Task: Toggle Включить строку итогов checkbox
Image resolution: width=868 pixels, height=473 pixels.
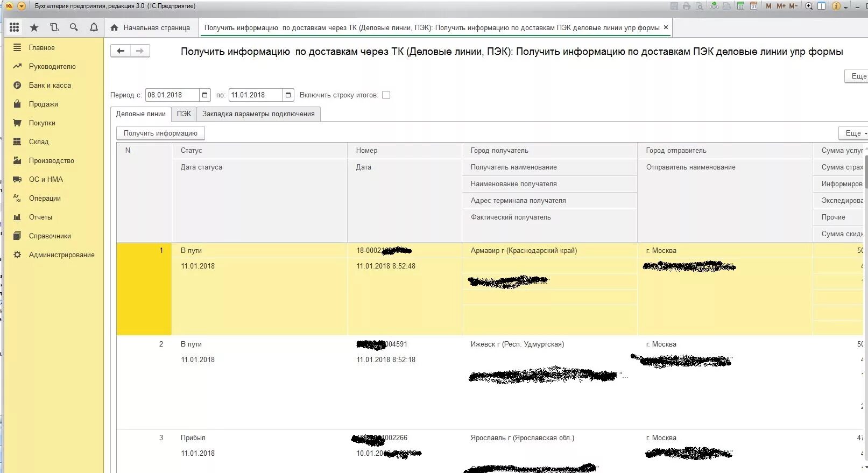Action: (386, 95)
